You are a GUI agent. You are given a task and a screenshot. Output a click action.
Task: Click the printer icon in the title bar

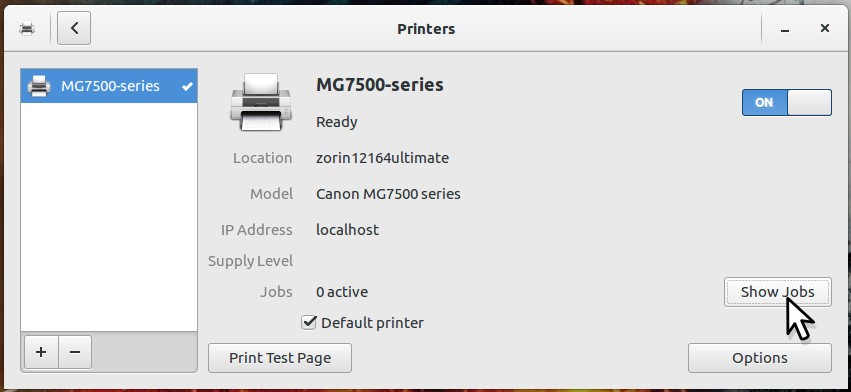click(x=27, y=29)
